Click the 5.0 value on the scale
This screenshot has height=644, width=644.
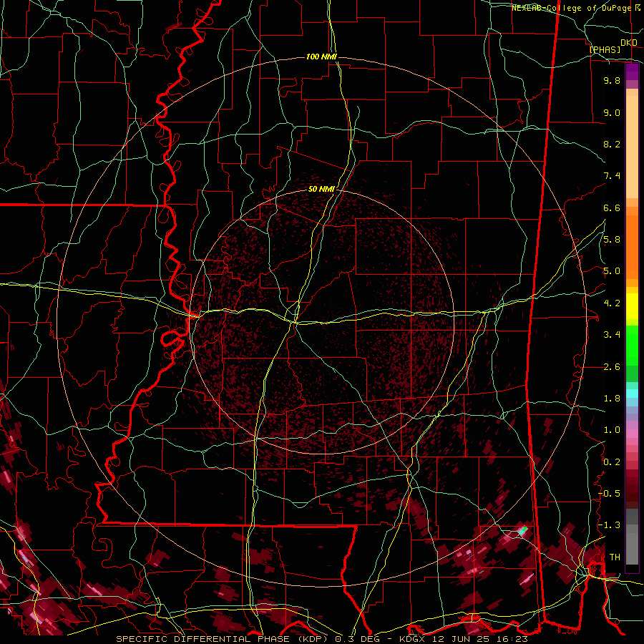point(612,271)
